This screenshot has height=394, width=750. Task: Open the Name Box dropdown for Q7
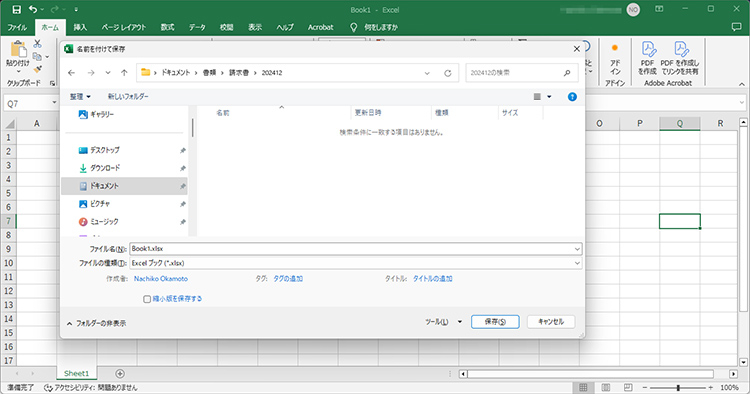coord(54,103)
